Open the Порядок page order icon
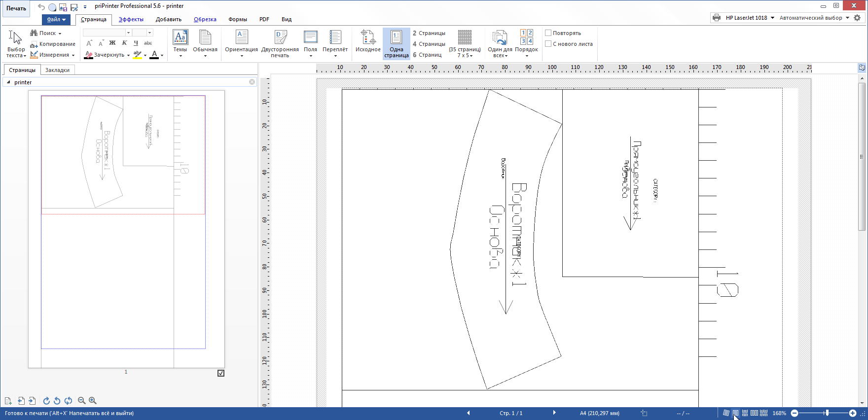The width and height of the screenshot is (868, 420). coord(526,38)
